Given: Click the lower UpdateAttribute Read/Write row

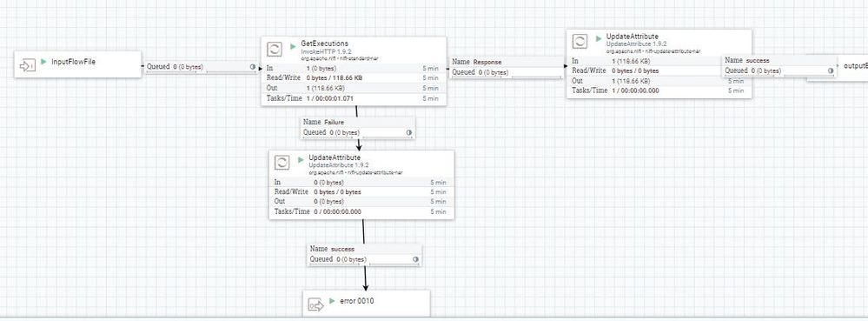Looking at the screenshot, I should point(361,192).
